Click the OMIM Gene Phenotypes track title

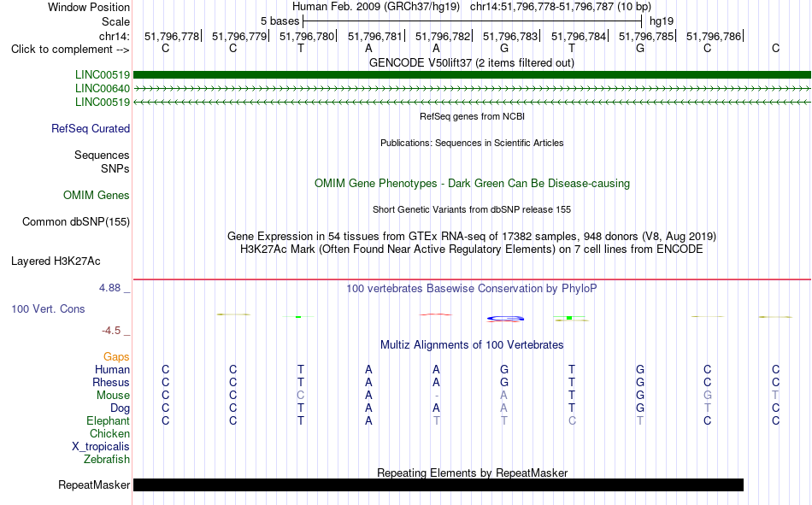tap(472, 184)
